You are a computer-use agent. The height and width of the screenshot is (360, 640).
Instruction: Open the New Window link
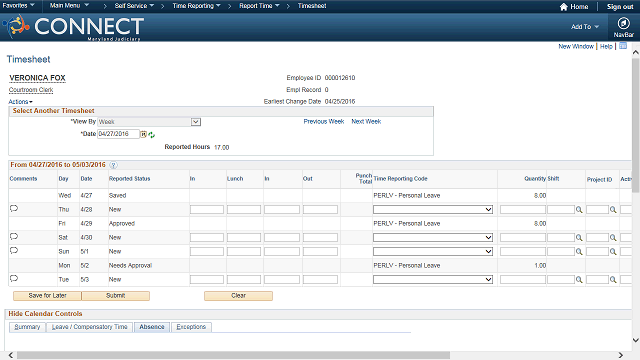[576, 47]
